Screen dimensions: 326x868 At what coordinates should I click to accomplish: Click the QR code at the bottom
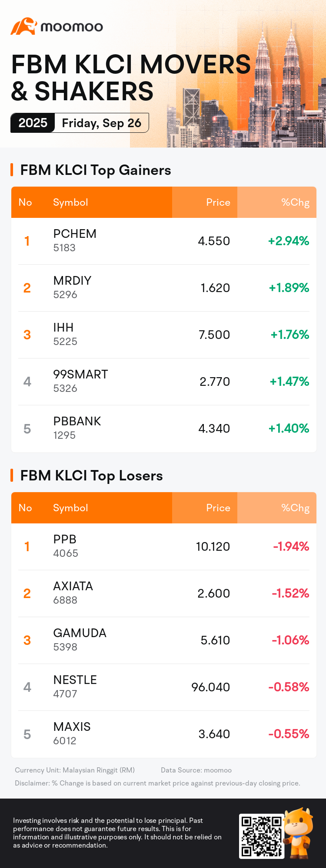click(261, 836)
